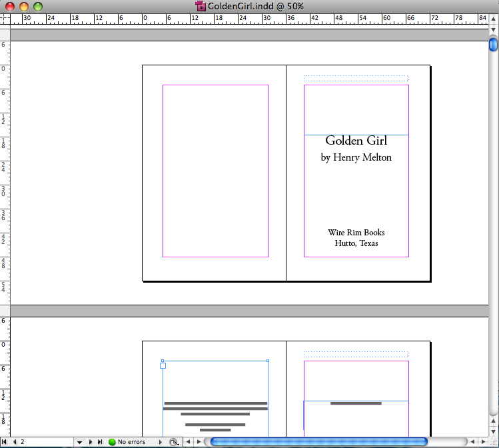Click the horizontal scrollbar thumb
Viewport: 499px width, 448px height.
tap(319, 441)
